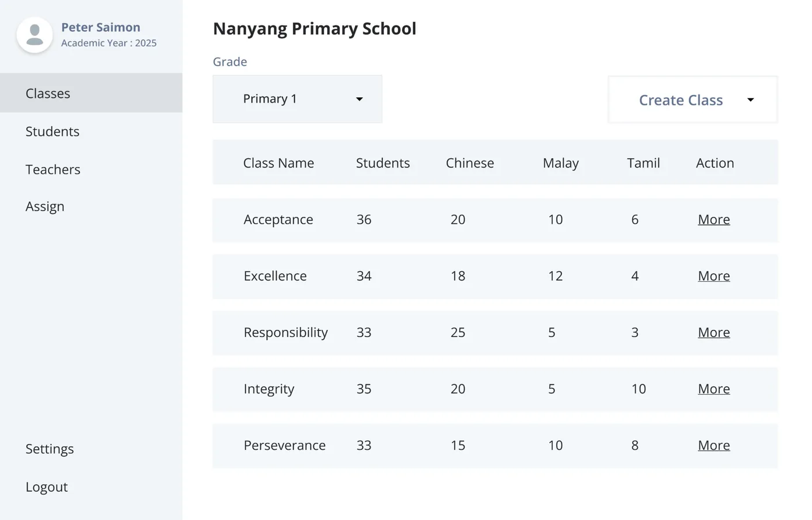Image resolution: width=812 pixels, height=520 pixels.
Task: Log out using the Logout item
Action: [x=46, y=487]
